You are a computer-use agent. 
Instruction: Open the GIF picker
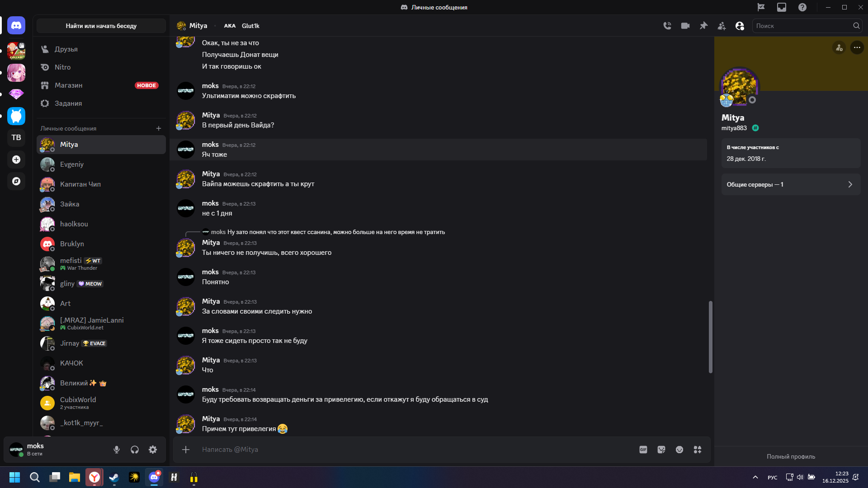[x=643, y=450]
